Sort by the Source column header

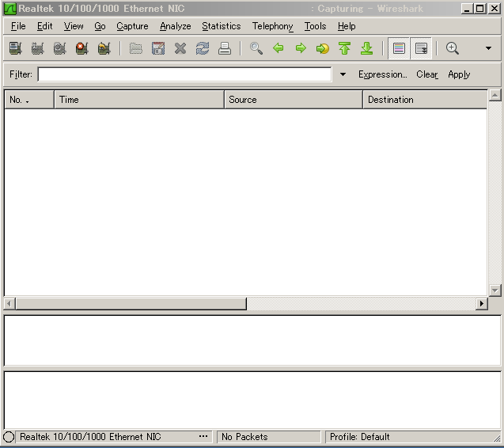coord(294,100)
